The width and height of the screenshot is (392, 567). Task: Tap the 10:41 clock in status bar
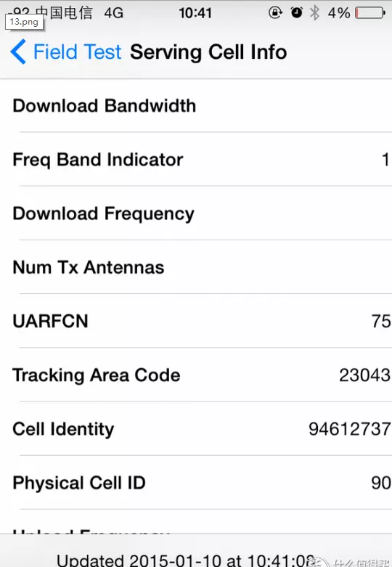pyautogui.click(x=195, y=13)
